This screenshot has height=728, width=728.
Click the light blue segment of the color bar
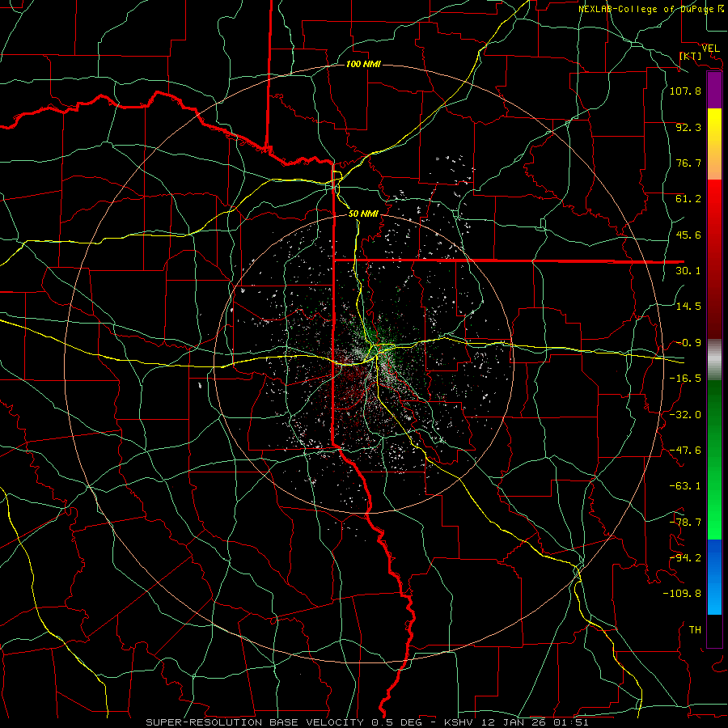pos(714,577)
